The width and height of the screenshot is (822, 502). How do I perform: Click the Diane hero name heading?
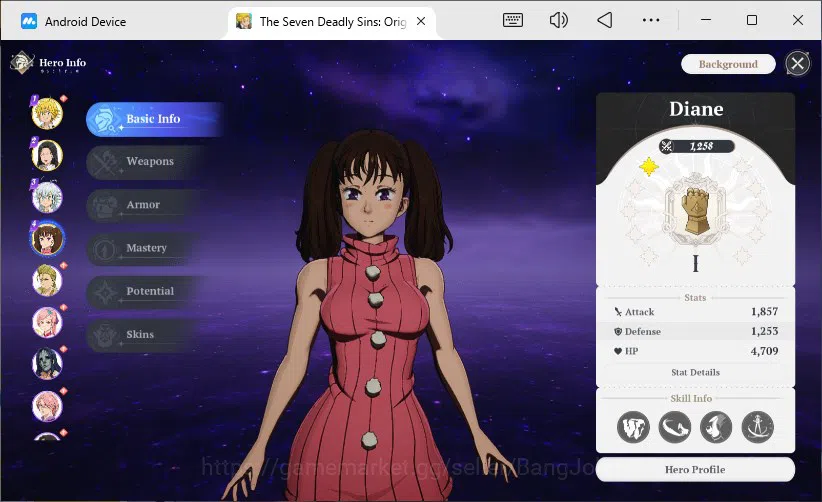pos(696,109)
